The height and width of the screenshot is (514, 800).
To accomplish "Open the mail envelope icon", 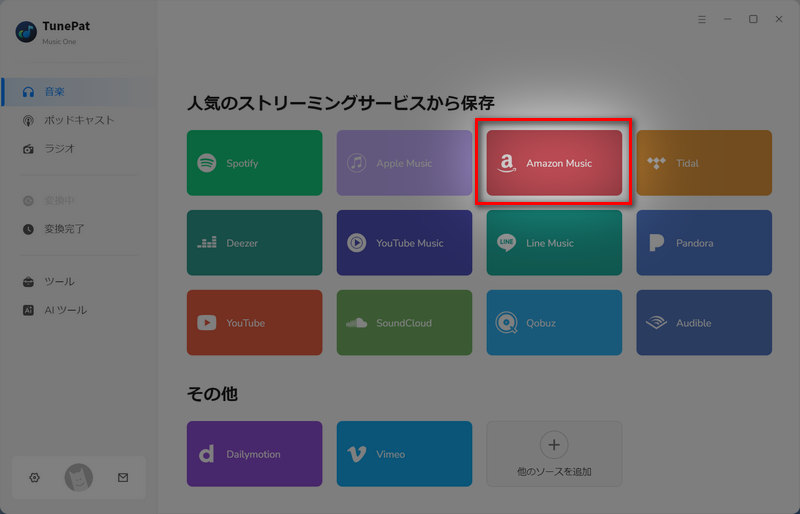I will pos(123,478).
